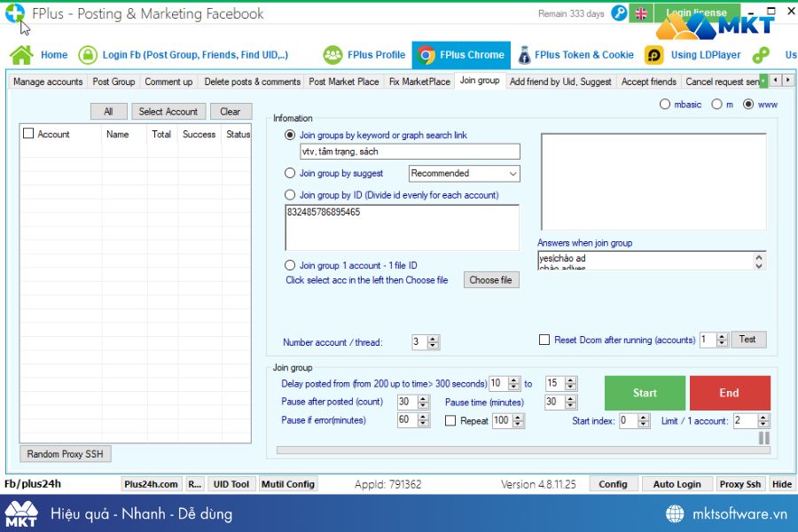Screen dimensions: 798x532
Task: Click the group ID text area
Action: [x=402, y=228]
